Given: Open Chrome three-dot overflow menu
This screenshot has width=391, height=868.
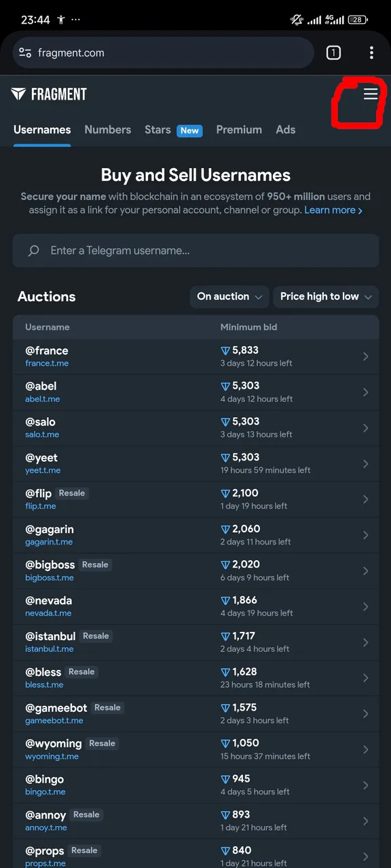Looking at the screenshot, I should coord(371,53).
